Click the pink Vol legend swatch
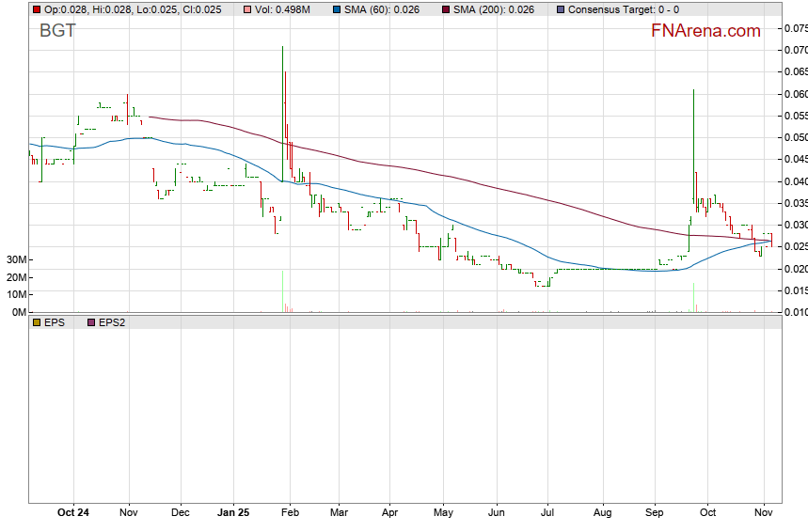This screenshot has height=532, width=808. (x=247, y=9)
